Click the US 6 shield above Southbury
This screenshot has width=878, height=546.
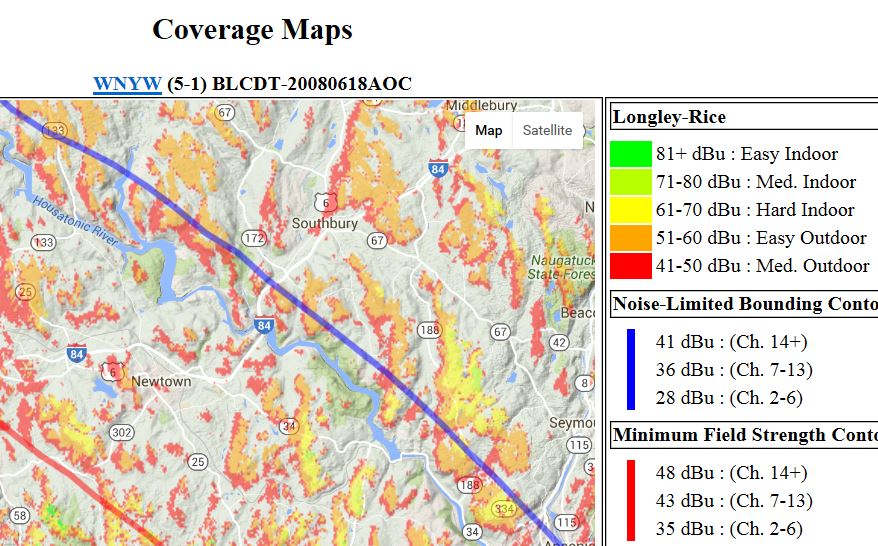pos(320,200)
